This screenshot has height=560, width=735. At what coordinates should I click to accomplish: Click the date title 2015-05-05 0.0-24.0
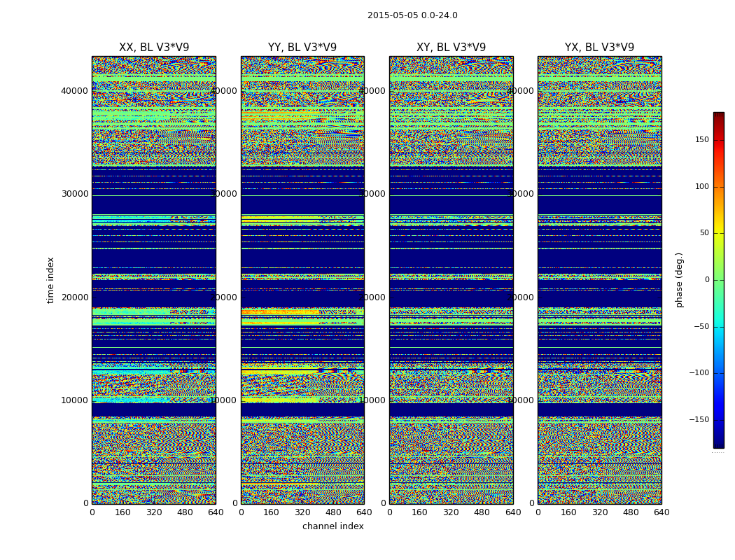(412, 15)
